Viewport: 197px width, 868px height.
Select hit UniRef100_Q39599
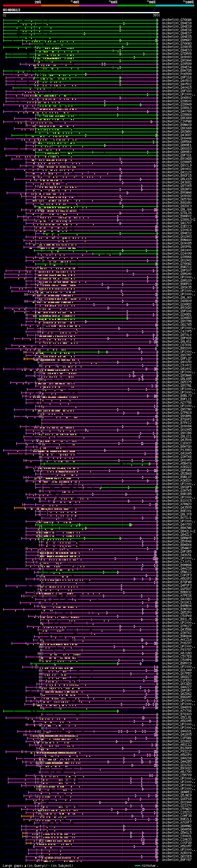click(x=177, y=64)
